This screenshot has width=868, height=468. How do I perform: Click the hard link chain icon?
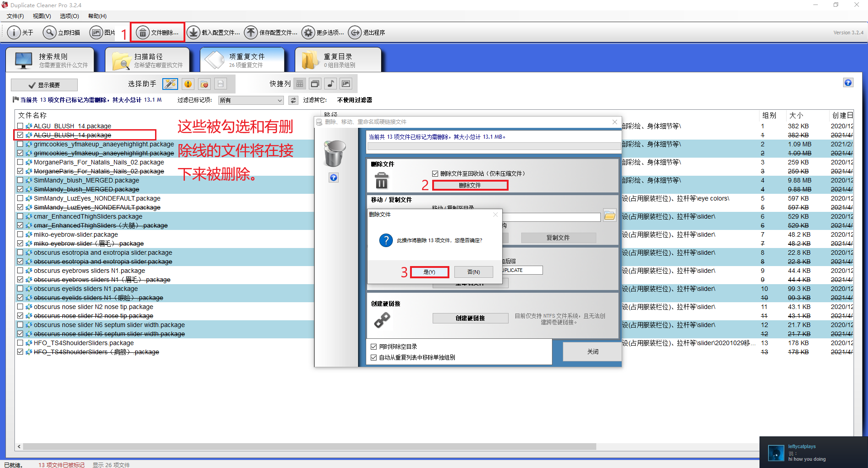click(x=382, y=320)
